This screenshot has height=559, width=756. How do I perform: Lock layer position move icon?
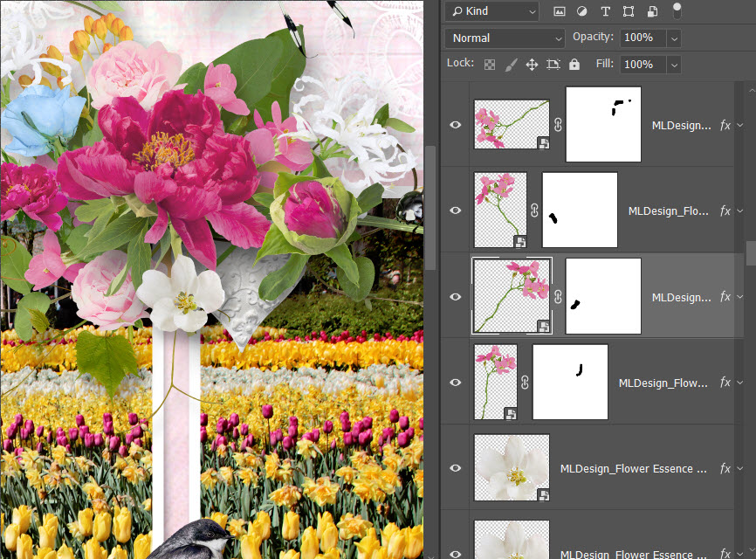pos(532,65)
